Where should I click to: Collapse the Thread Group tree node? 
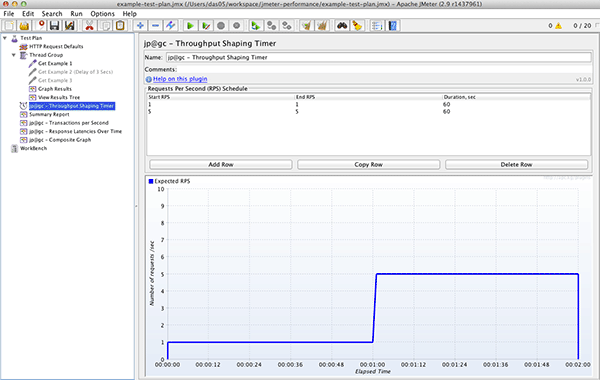[x=14, y=55]
